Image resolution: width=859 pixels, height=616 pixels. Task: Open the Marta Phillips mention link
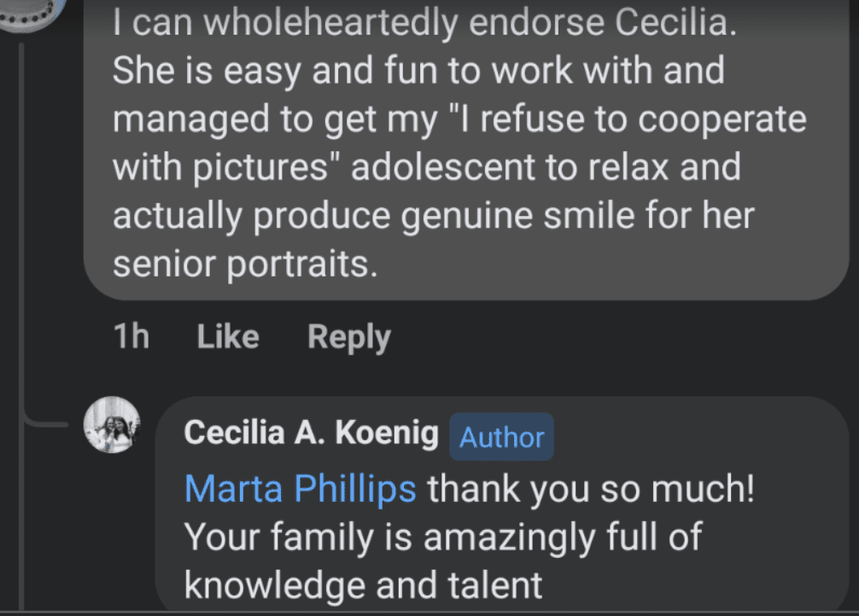coord(301,489)
